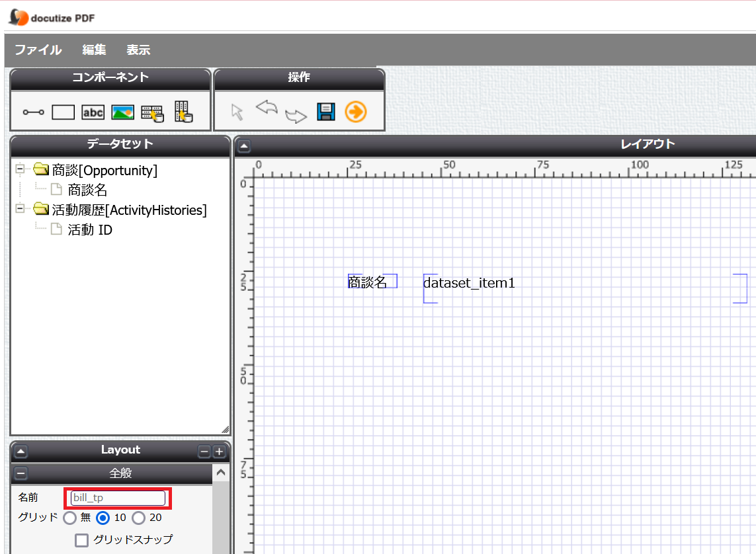Enable the グリッドスナップ checkbox
756x554 pixels.
point(81,541)
